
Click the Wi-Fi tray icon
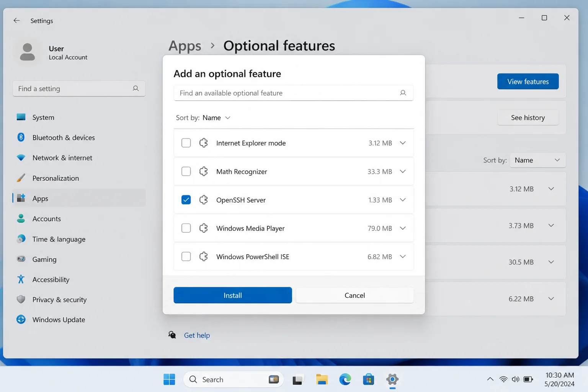pos(503,379)
